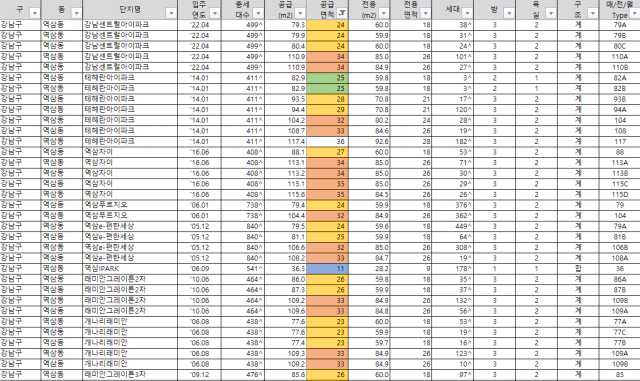Click Type cell 86A
The height and width of the screenshot is (381, 640).
[x=620, y=279]
